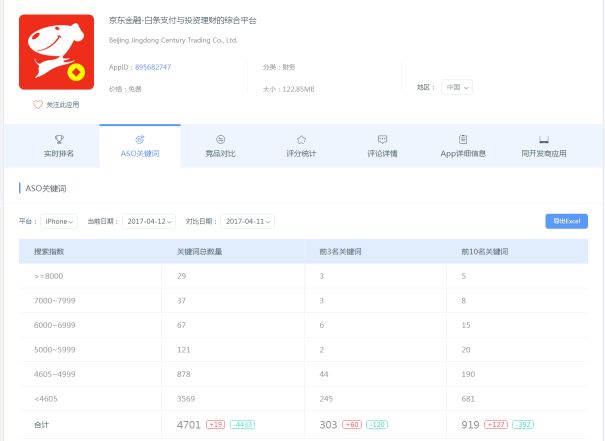Click the JD Finance app logo thumbnail

pos(56,52)
